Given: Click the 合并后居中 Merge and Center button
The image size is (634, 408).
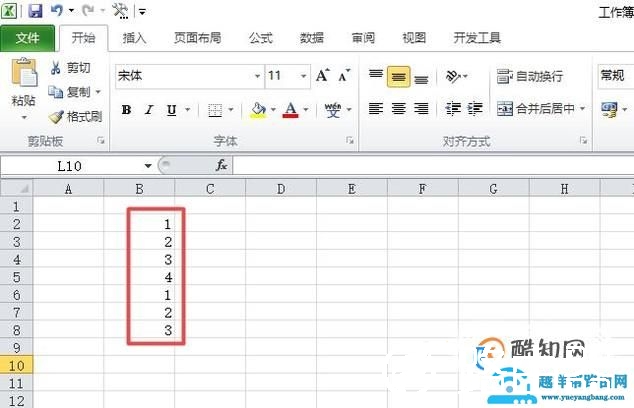Looking at the screenshot, I should (535, 108).
